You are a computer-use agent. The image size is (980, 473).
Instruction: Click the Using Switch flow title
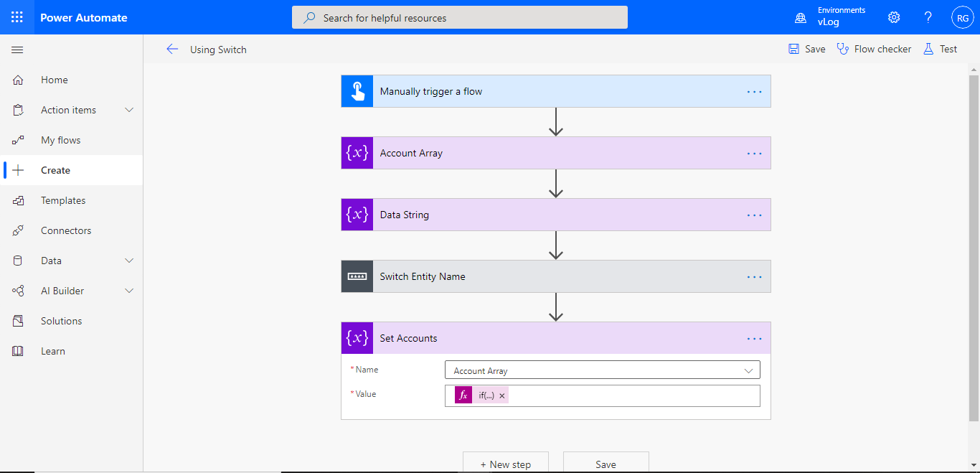(x=218, y=50)
